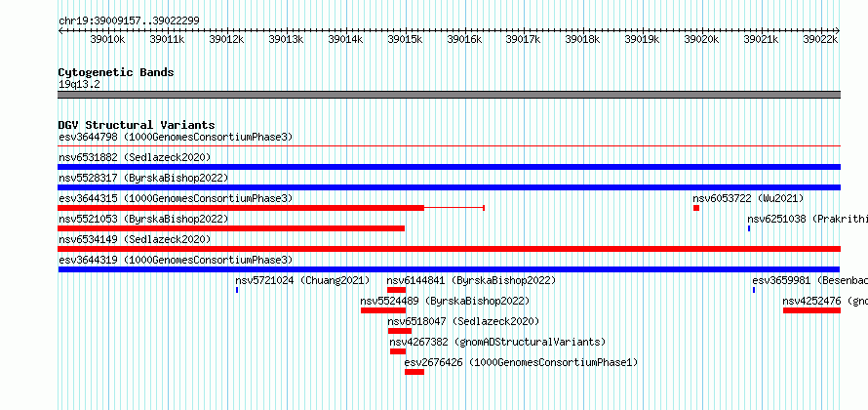Click the nsv6053722 (Wu2021) label

[748, 198]
